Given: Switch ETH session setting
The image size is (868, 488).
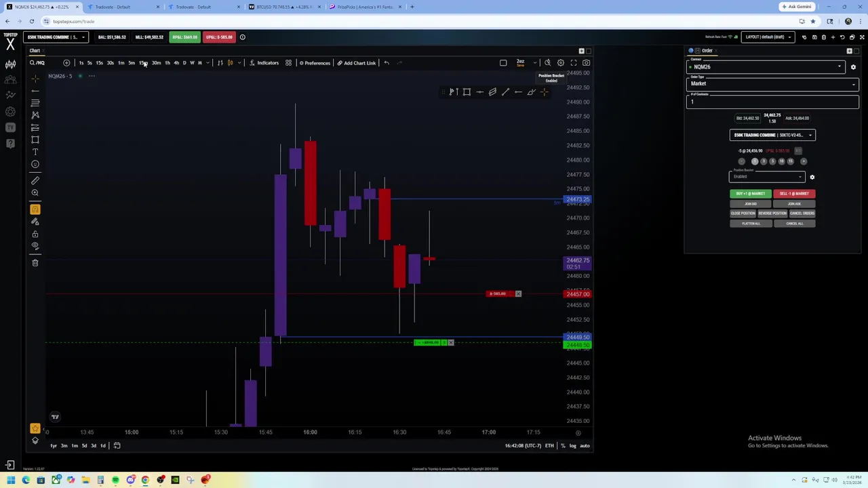Looking at the screenshot, I should (549, 446).
